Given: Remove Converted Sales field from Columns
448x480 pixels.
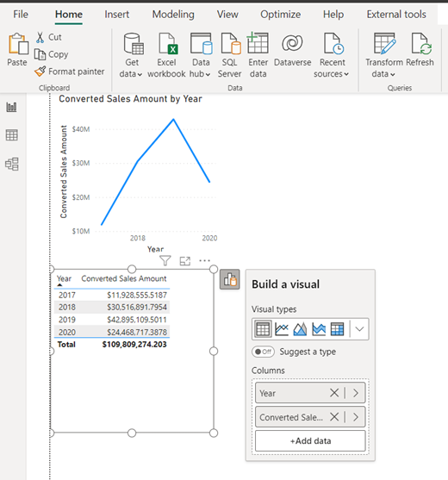Looking at the screenshot, I should (334, 416).
